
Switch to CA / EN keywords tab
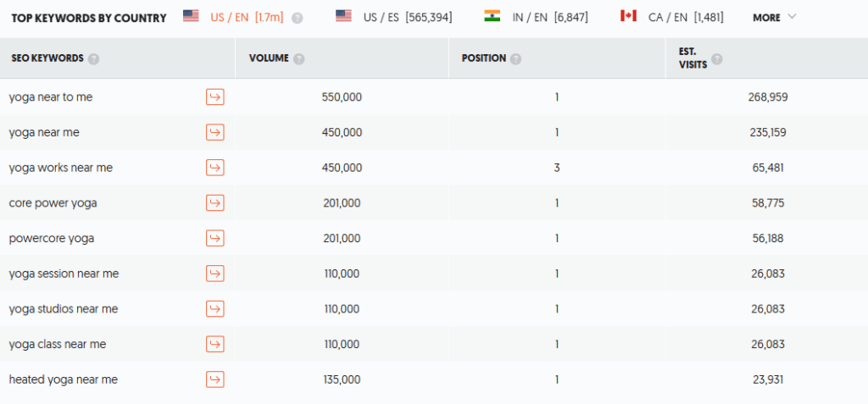(x=671, y=17)
